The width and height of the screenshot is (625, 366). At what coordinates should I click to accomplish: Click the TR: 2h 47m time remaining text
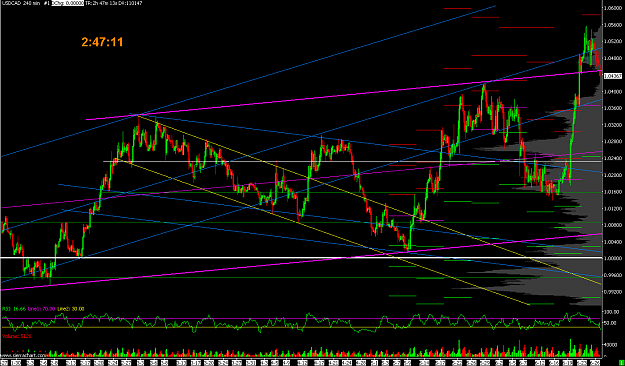point(100,3)
